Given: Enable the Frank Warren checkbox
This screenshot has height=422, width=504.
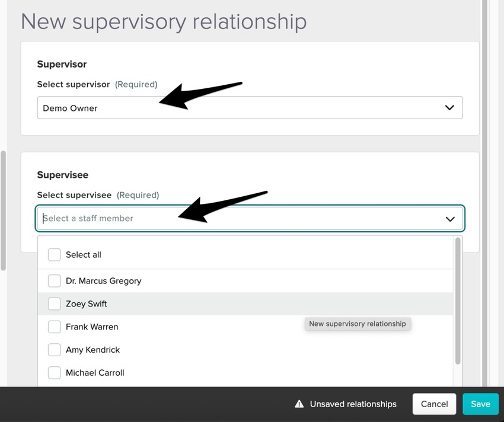Looking at the screenshot, I should coord(55,327).
